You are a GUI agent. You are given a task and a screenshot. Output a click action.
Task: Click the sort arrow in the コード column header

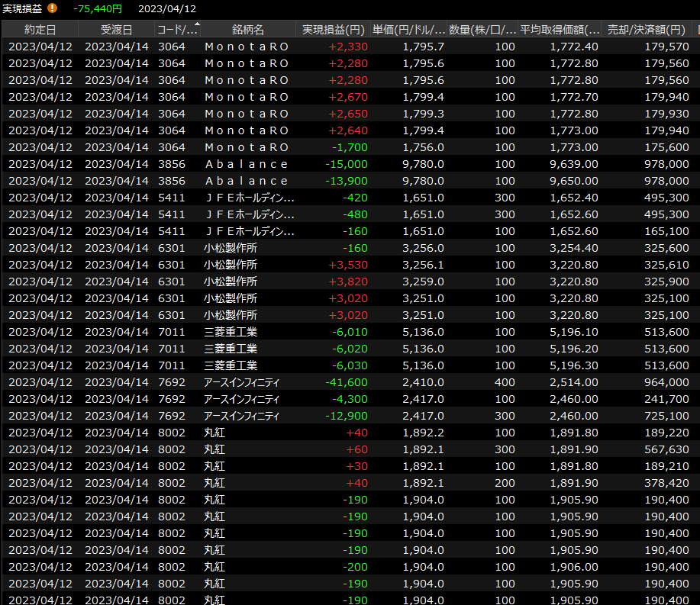coord(198,27)
